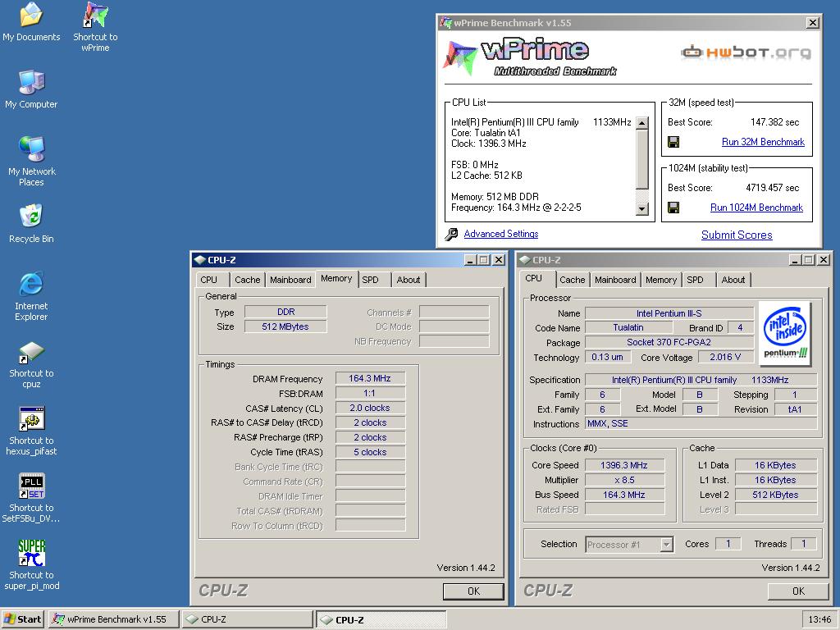This screenshot has width=840, height=630.
Task: Click the wrench icon beside Advanced Settings
Action: 451,234
